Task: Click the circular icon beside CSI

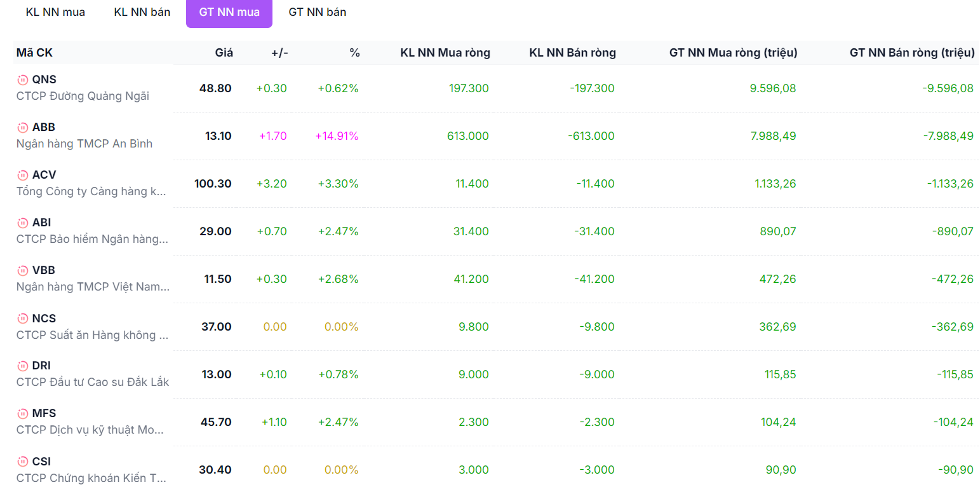Action: (x=22, y=462)
